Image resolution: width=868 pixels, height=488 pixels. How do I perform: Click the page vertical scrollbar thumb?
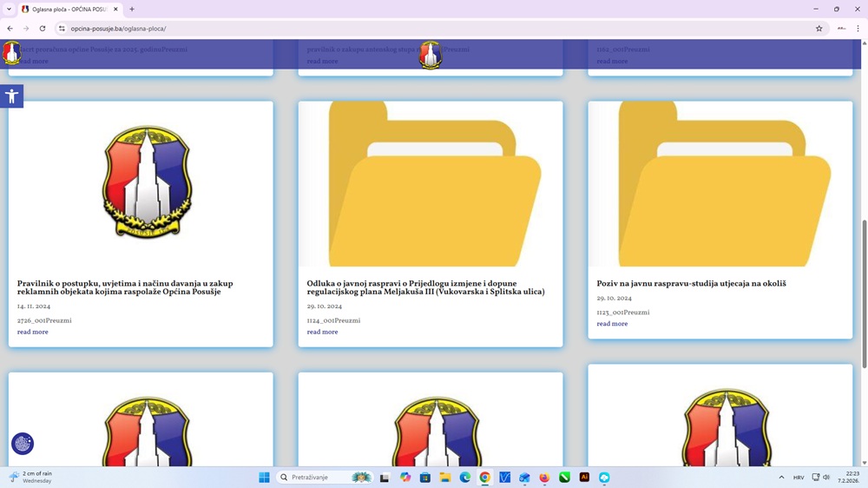coord(864,293)
